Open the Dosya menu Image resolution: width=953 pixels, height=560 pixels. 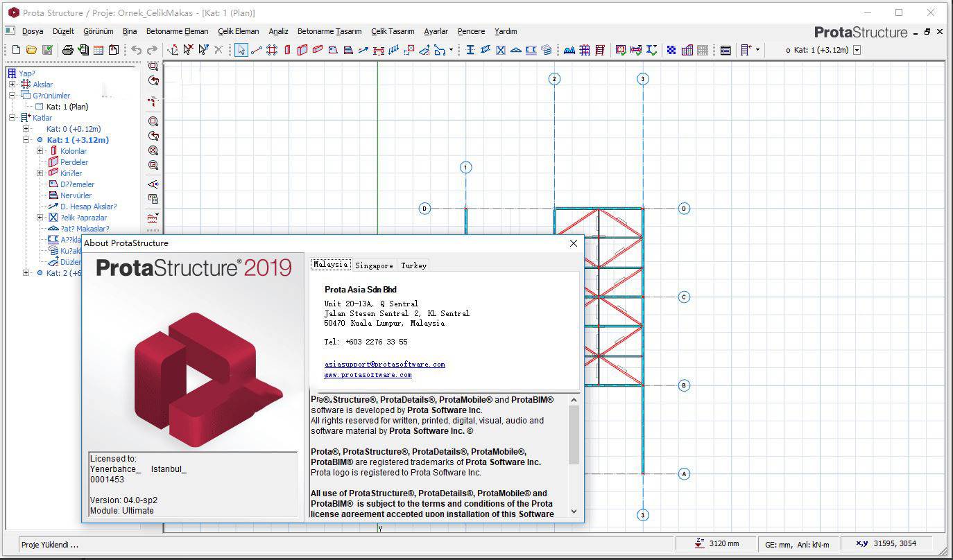[x=33, y=31]
